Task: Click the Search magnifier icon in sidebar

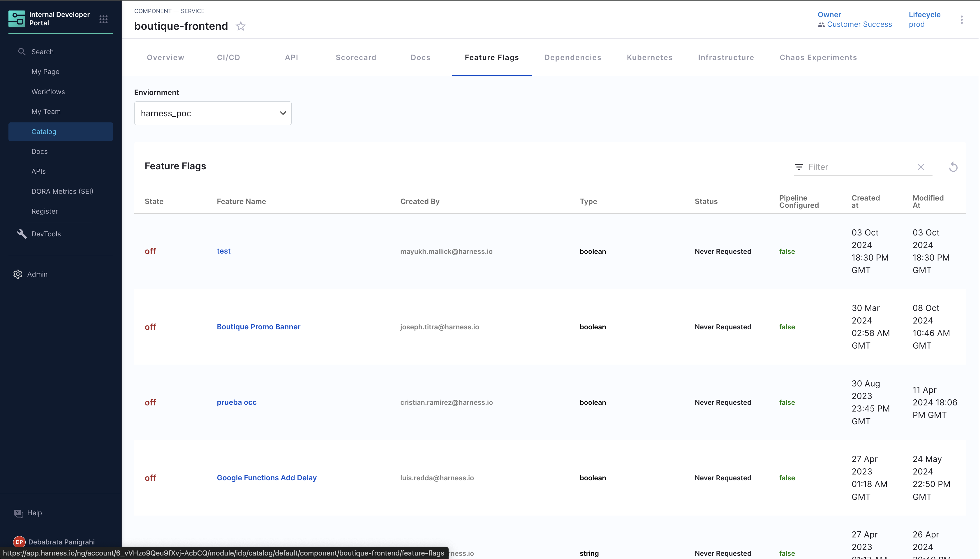Action: click(22, 52)
